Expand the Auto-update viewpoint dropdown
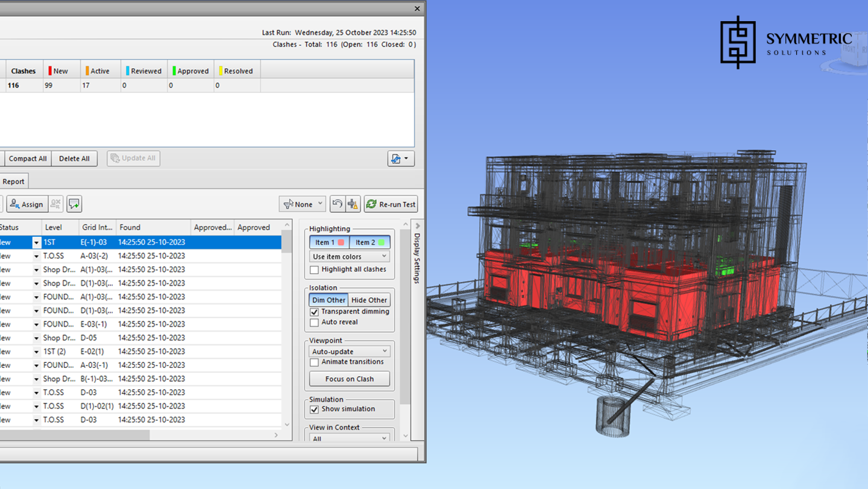868x489 pixels. coord(349,352)
